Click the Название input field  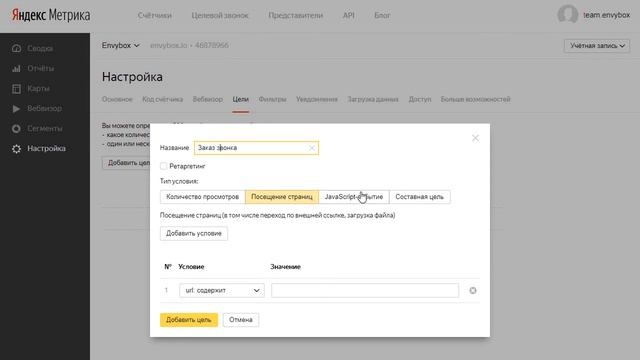[x=256, y=148]
